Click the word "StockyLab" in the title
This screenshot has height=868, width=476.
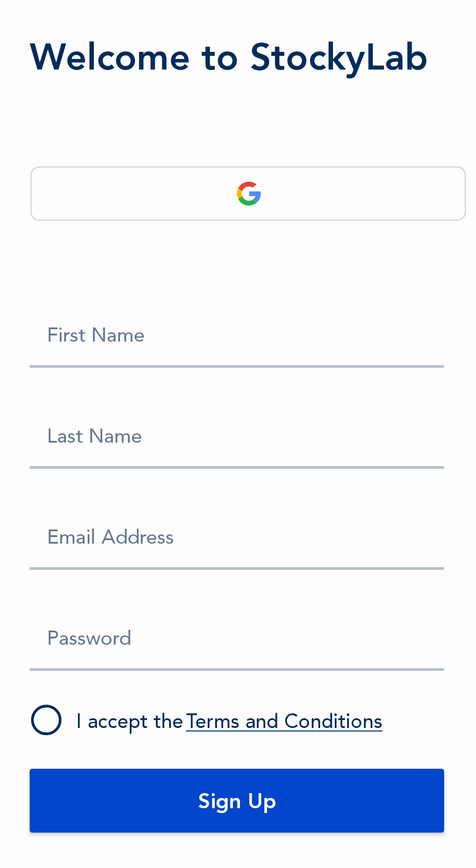(x=339, y=57)
